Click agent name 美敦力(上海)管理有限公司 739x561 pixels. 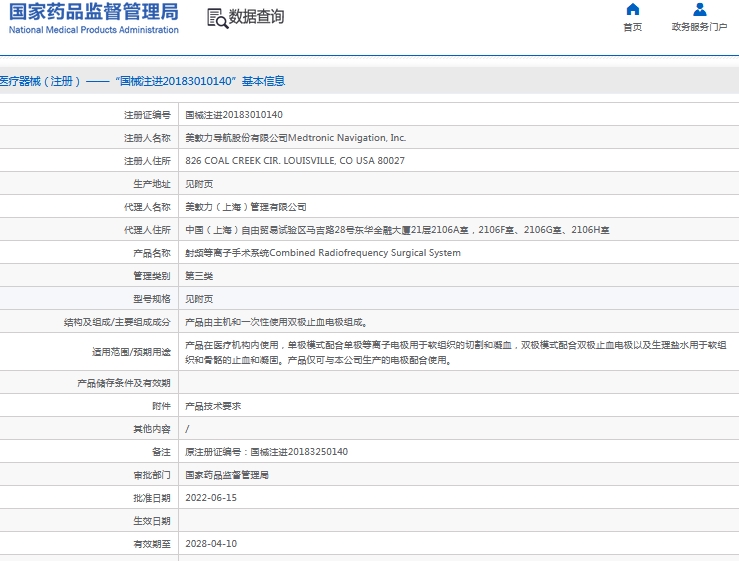pos(246,207)
